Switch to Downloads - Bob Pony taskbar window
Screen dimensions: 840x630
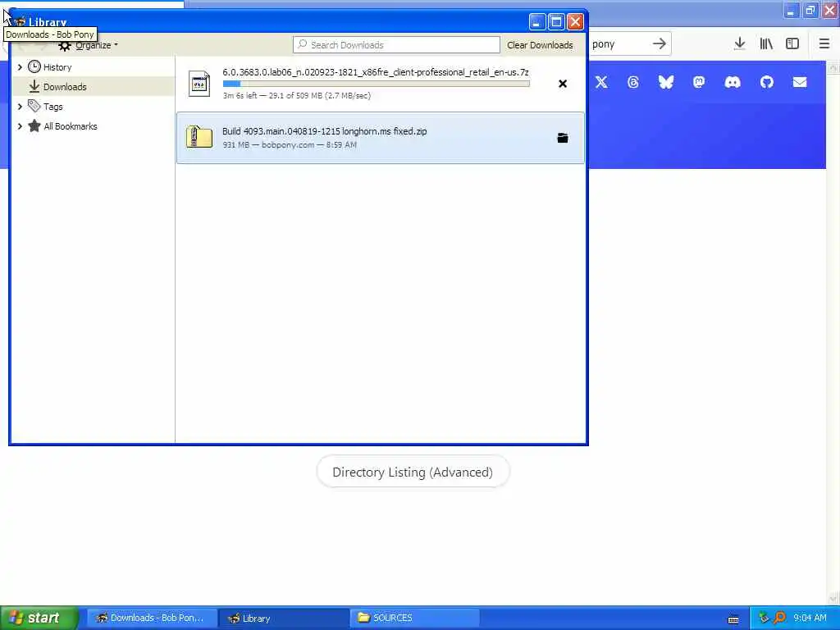click(x=152, y=618)
